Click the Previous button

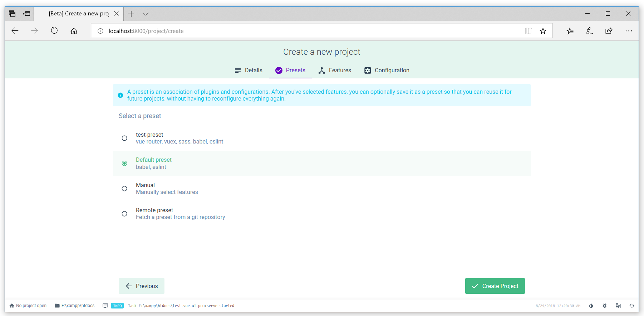coord(142,286)
